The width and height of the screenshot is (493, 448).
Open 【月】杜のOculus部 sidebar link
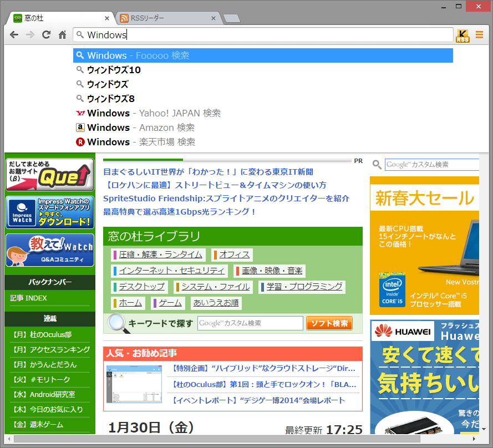[x=42, y=334]
